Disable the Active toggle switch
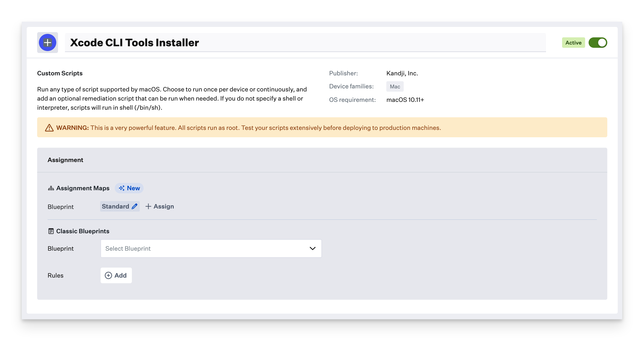 pos(598,43)
